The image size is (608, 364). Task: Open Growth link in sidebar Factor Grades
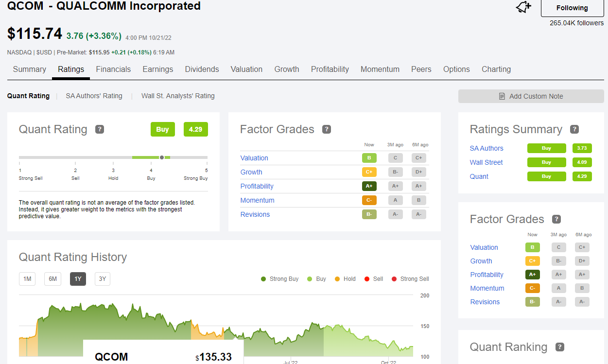(x=481, y=261)
